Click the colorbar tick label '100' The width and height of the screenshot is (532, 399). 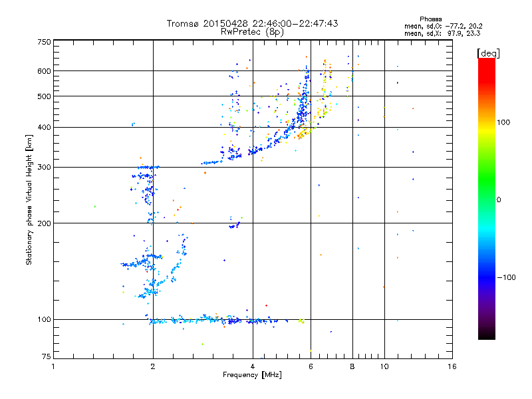point(503,122)
